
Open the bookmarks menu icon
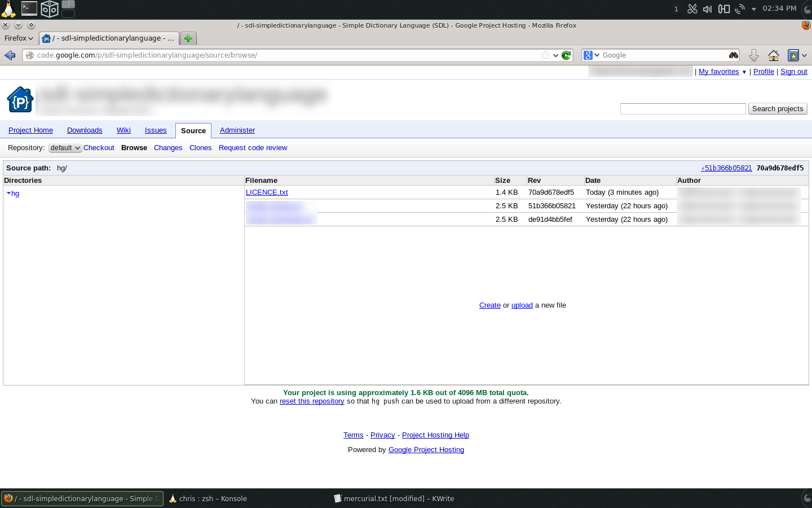coord(793,55)
